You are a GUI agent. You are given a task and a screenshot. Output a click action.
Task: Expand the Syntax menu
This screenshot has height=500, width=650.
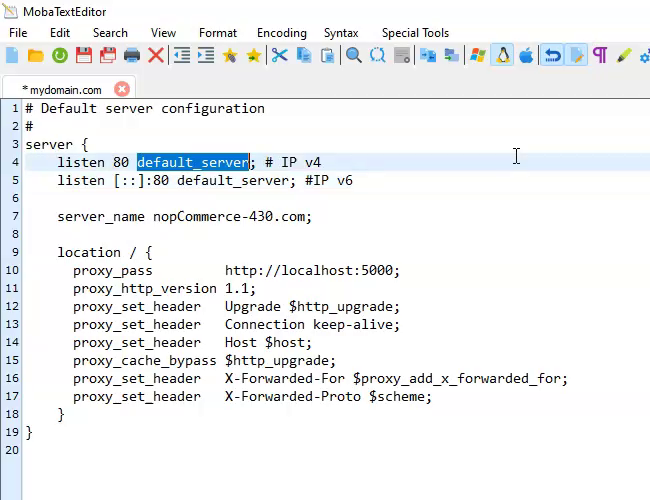coord(341,33)
